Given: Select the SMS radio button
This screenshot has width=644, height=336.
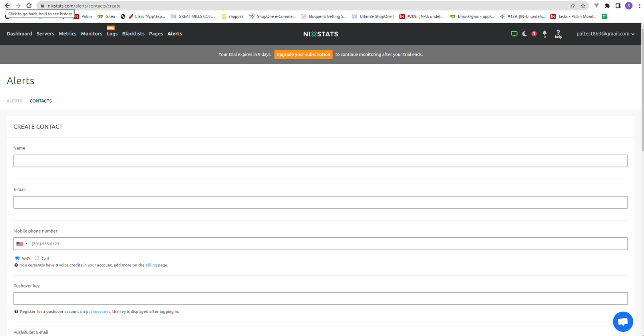Looking at the screenshot, I should pos(17,258).
